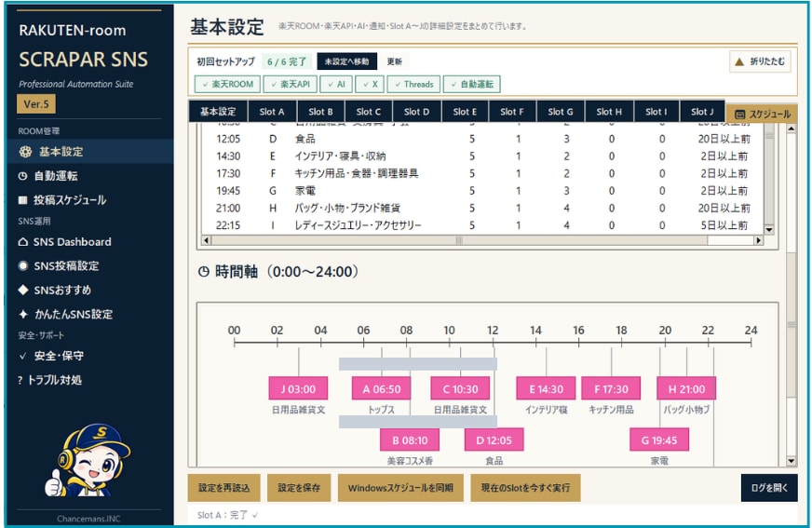Open the 基本設定 sidebar item
This screenshot has width=812, height=528.
point(89,152)
